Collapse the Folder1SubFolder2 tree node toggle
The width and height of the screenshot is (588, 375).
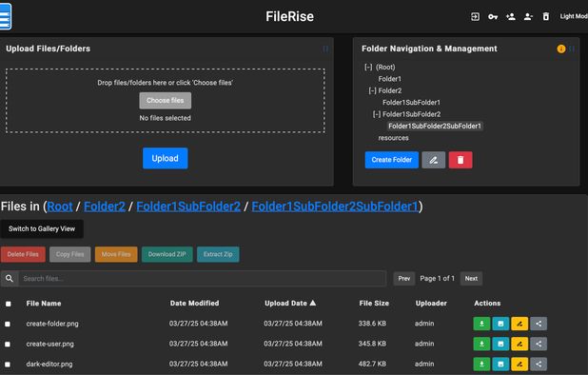pyautogui.click(x=377, y=114)
